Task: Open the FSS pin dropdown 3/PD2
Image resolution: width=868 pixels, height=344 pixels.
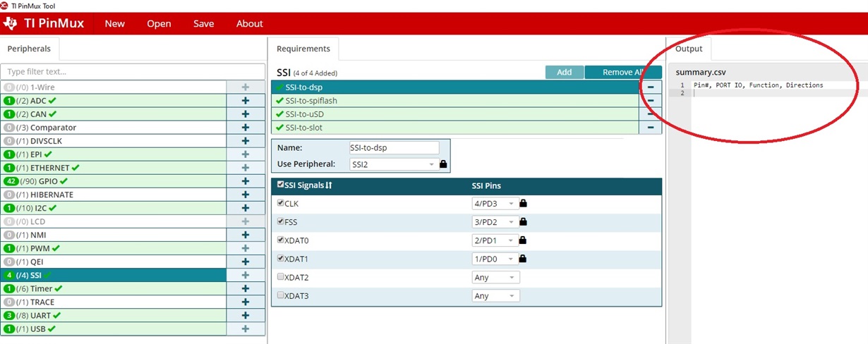Action: coord(495,222)
